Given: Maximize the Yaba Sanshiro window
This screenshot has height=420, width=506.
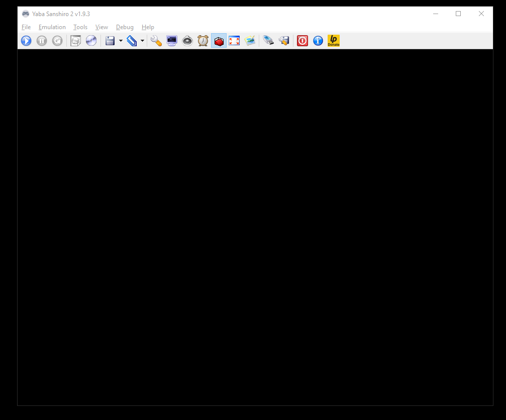Looking at the screenshot, I should tap(458, 14).
